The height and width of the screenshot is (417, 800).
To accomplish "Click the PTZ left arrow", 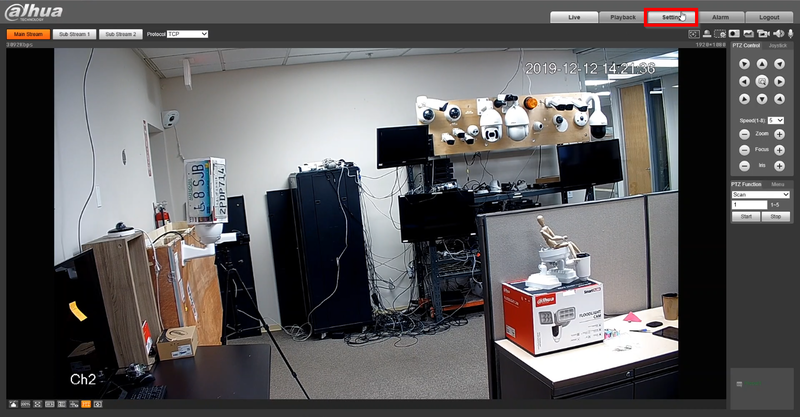I will [x=744, y=81].
